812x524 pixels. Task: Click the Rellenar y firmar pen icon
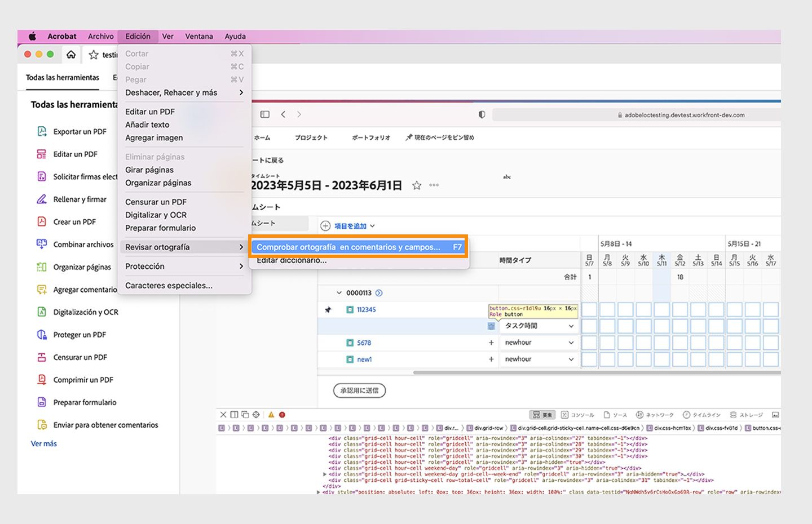pos(42,199)
